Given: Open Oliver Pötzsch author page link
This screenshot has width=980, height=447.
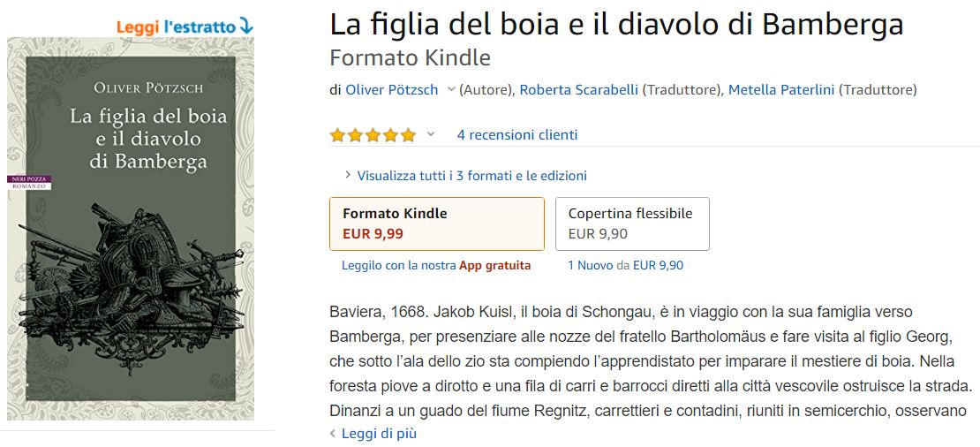Looking at the screenshot, I should click(x=392, y=90).
